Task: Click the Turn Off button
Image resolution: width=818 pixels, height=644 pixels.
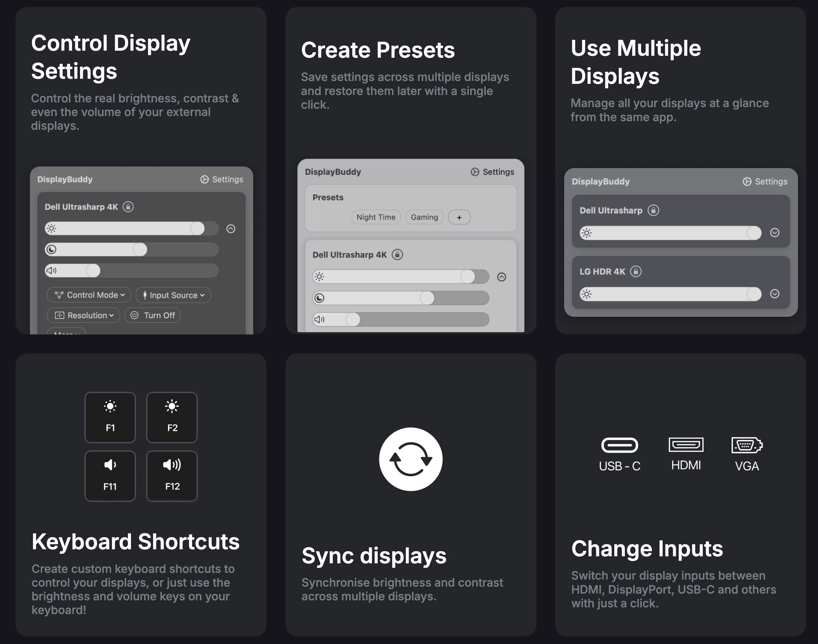Action: coord(153,316)
